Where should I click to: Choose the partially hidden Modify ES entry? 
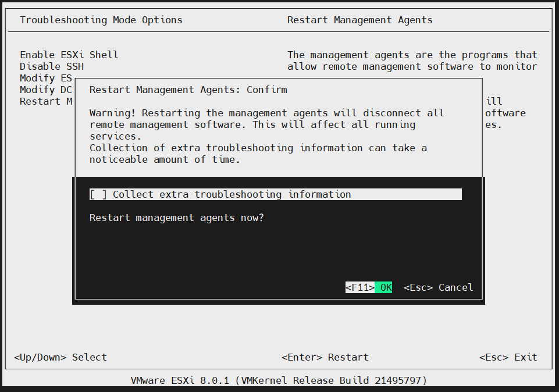tap(46, 78)
